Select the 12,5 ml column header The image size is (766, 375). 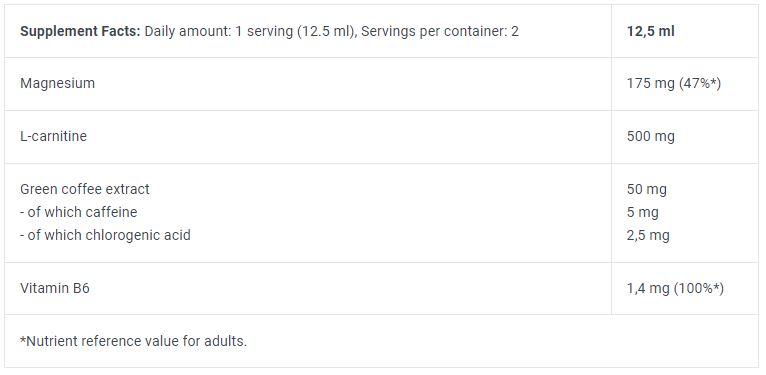click(651, 31)
